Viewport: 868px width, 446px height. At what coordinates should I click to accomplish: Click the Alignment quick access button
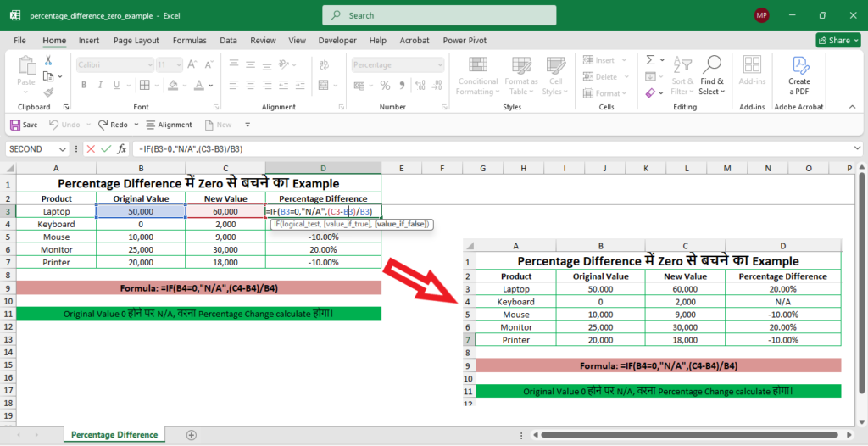click(x=170, y=125)
